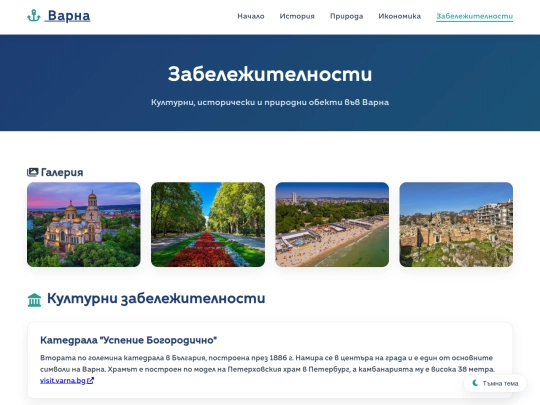Viewport: 540px width, 405px height.
Task: Click the anchor logo icon
Action: point(34,16)
